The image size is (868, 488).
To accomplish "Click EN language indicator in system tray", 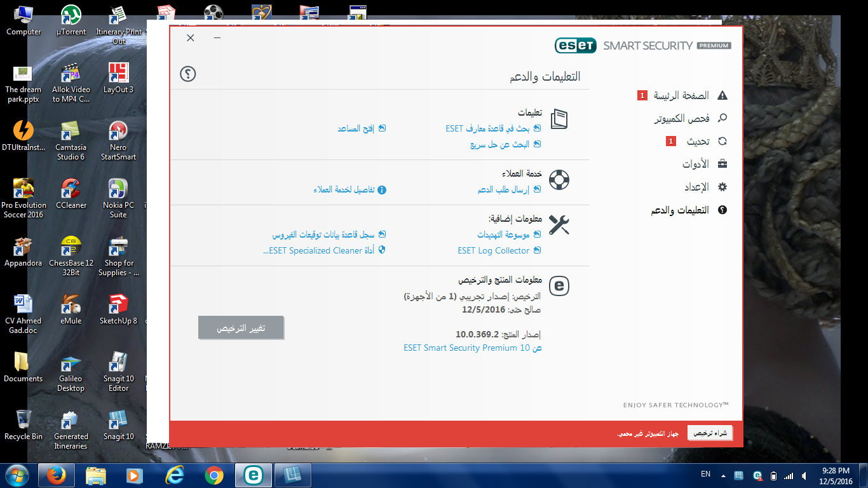I will pos(705,474).
